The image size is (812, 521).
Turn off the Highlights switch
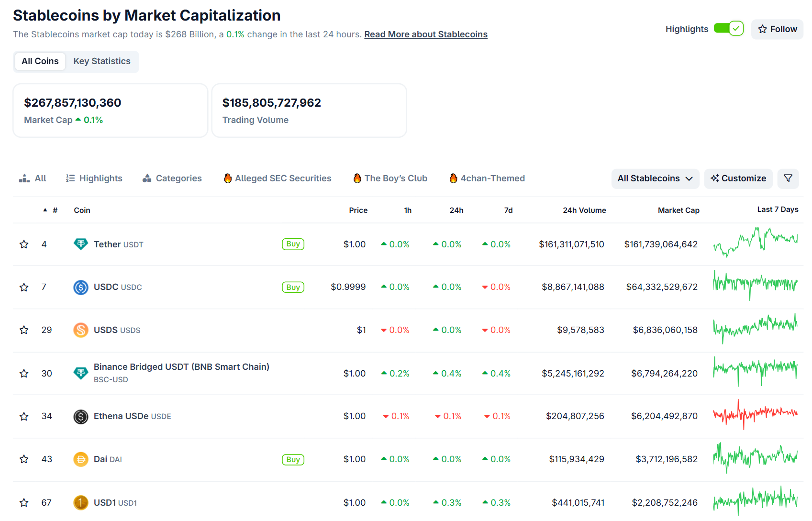728,29
